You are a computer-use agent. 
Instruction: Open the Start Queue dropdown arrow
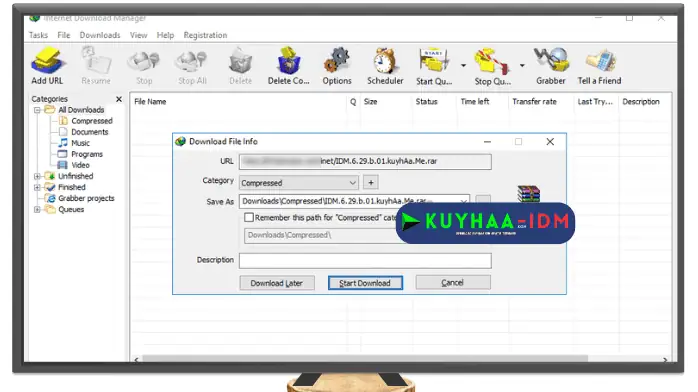pos(463,65)
